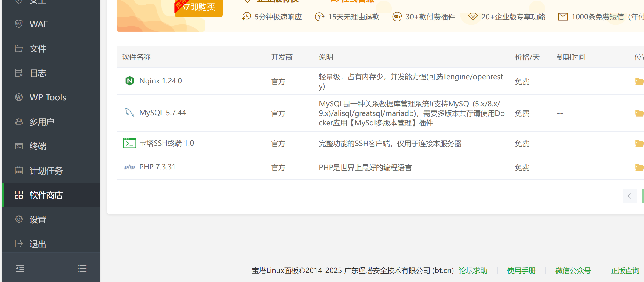This screenshot has width=644, height=282.
Task: Click the logout icon beside 退出
Action: tap(19, 244)
